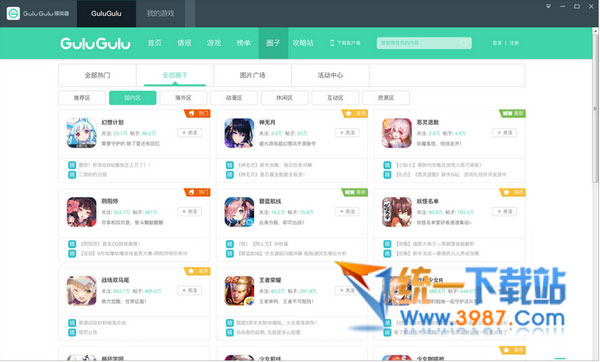Open the 阴阳师 game icon
This screenshot has width=600, height=362.
82,212
